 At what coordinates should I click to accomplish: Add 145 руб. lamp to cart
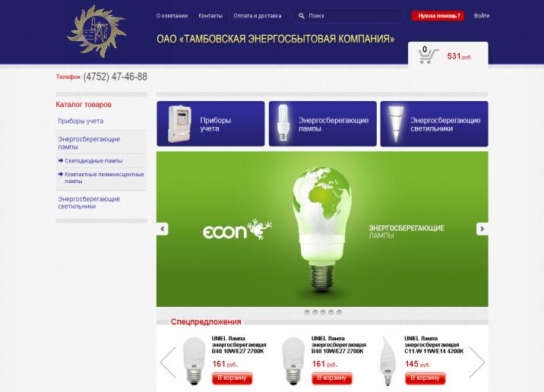425,378
